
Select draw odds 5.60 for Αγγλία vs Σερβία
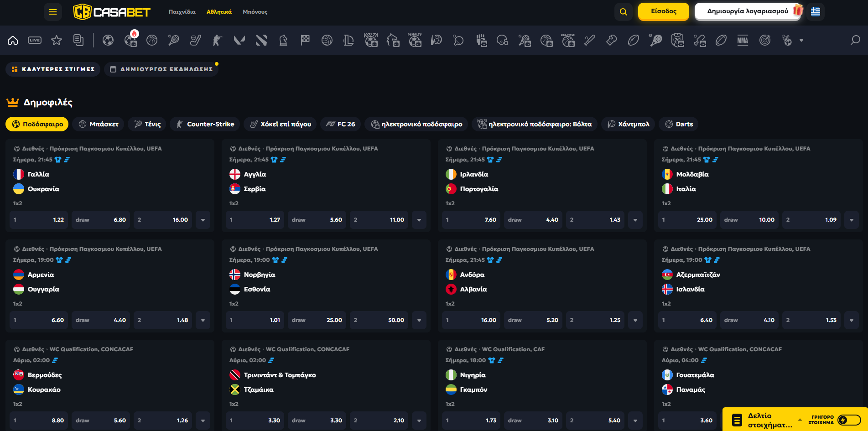click(x=317, y=220)
